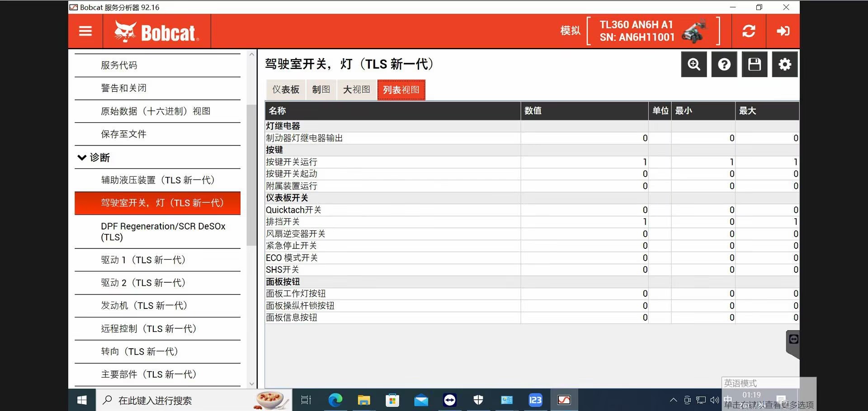Open settings with the gear icon
The height and width of the screenshot is (411, 868).
(x=784, y=65)
